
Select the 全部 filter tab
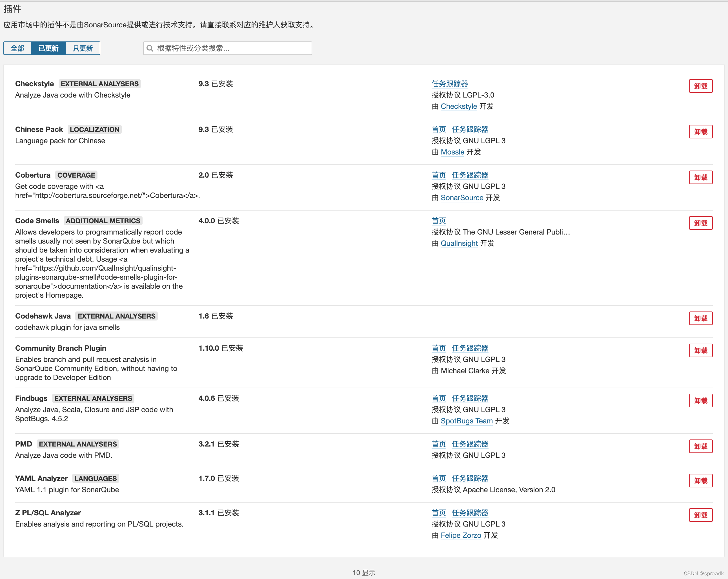click(x=17, y=48)
